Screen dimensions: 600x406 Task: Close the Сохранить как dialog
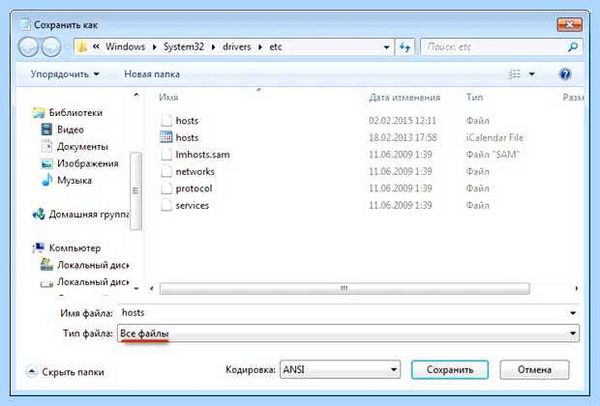click(569, 25)
